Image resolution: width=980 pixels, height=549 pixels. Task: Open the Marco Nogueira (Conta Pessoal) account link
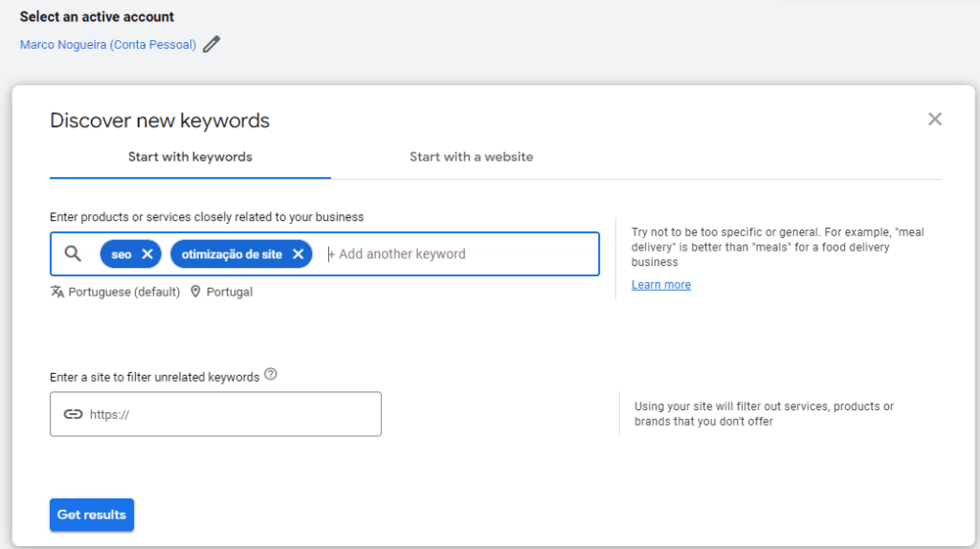(108, 45)
